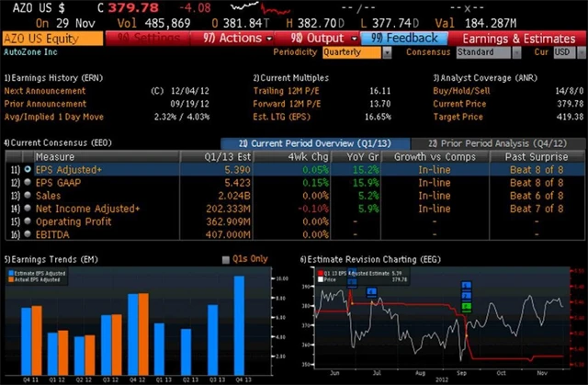The height and width of the screenshot is (385, 588).
Task: Click the white Price legend marker
Action: pos(322,279)
